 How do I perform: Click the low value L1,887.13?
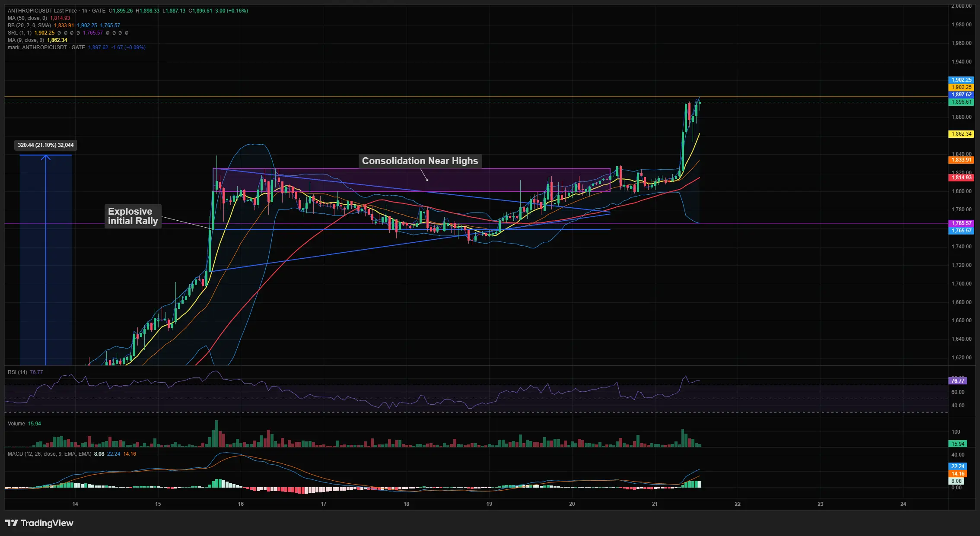tap(174, 11)
